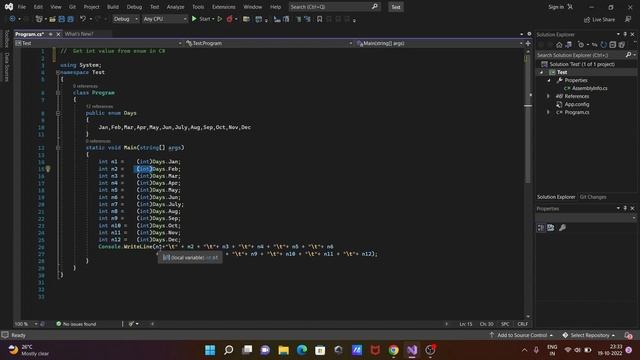The image size is (640, 360).
Task: Toggle pin on Program.cs tab
Action: tap(51, 34)
